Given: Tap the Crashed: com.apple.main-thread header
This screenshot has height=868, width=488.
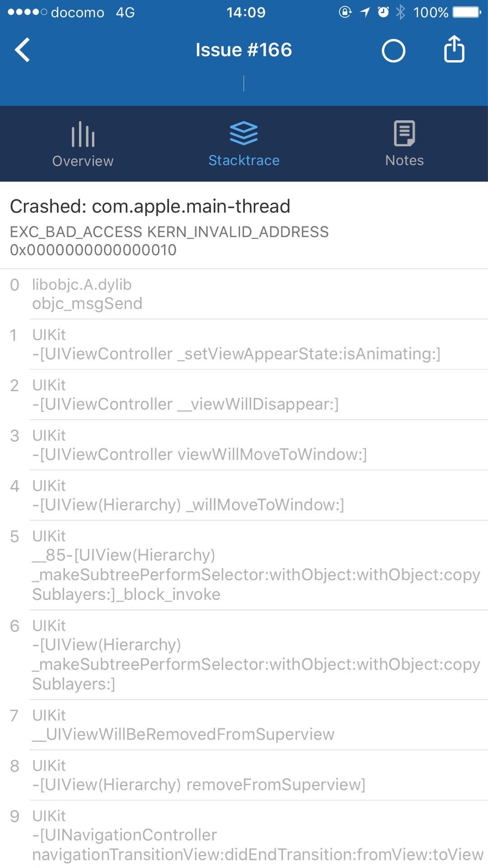Looking at the screenshot, I should 150,206.
